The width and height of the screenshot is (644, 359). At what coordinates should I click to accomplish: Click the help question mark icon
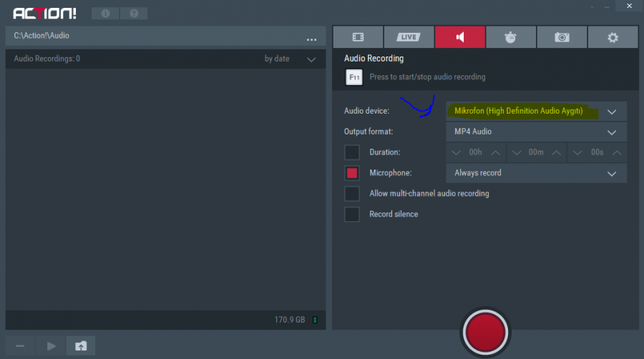click(134, 14)
